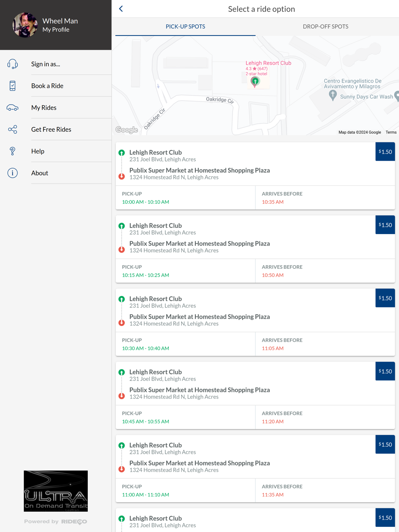Click the Select a ride option header title
The image size is (399, 532).
click(261, 9)
